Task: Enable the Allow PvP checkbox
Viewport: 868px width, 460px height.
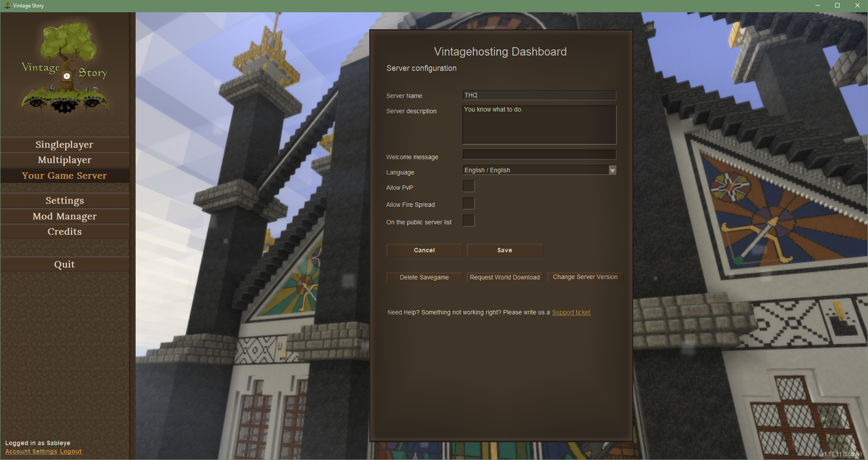Action: [469, 186]
